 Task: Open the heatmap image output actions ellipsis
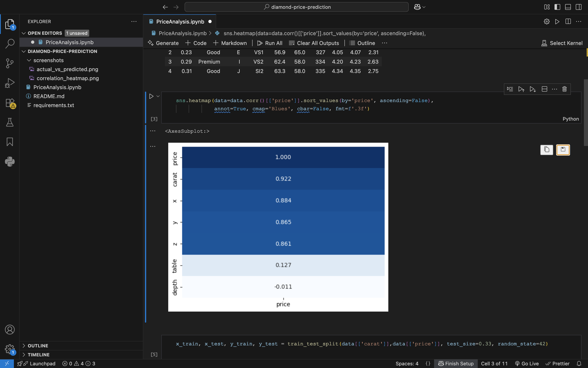pyautogui.click(x=153, y=146)
